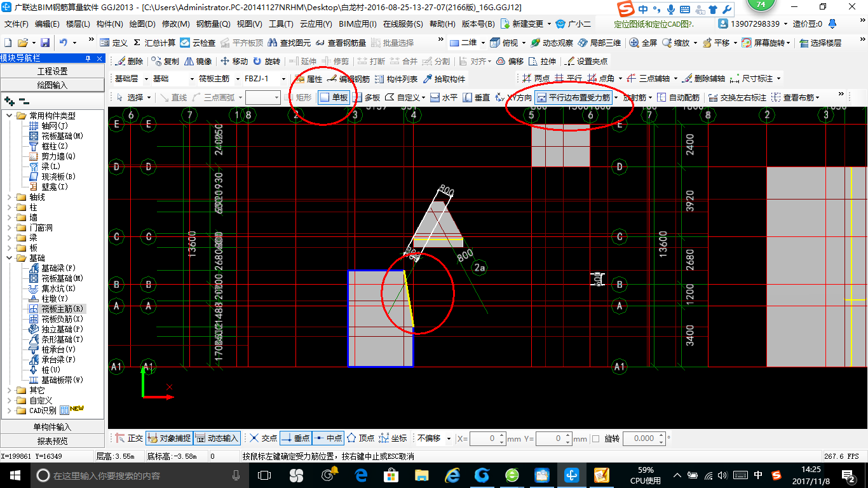Click the 报表预览 navigation button
The image size is (868, 488).
point(52,441)
